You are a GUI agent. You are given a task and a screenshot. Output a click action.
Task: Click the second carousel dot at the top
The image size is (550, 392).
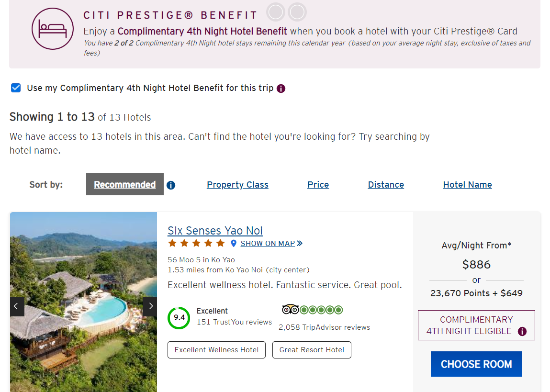297,12
